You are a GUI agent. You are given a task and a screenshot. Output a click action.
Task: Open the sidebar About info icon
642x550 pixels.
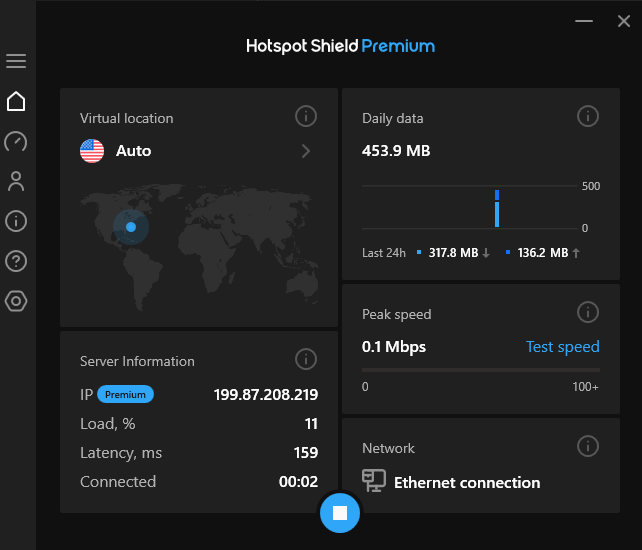point(16,221)
